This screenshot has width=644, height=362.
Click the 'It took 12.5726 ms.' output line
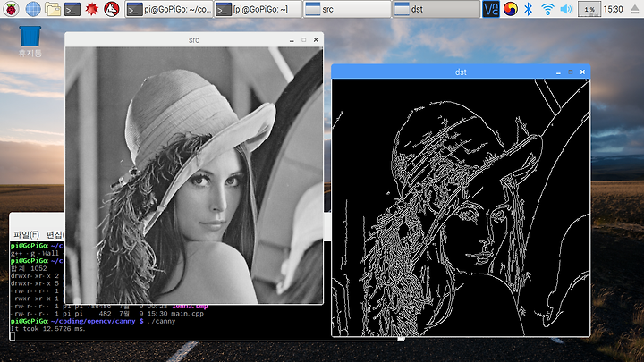point(48,328)
